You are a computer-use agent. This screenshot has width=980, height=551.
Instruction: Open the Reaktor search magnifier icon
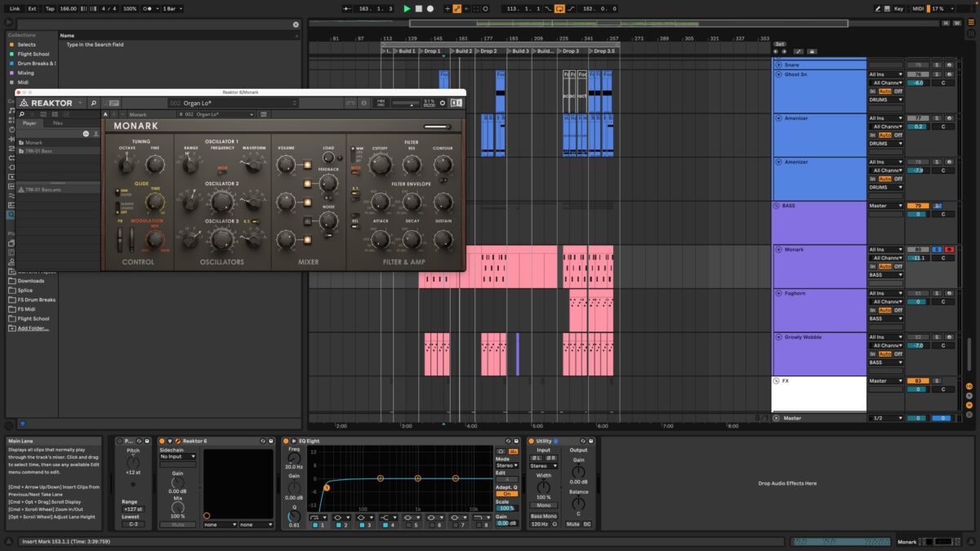click(93, 103)
